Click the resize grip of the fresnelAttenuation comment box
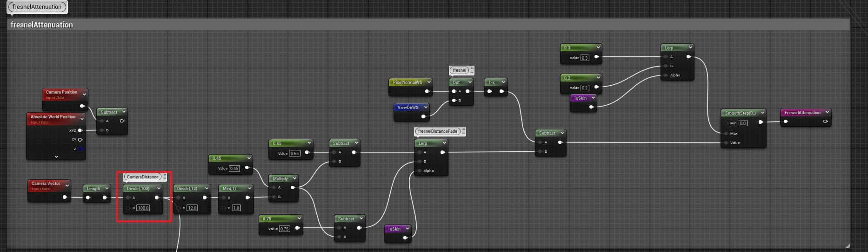 (847, 245)
